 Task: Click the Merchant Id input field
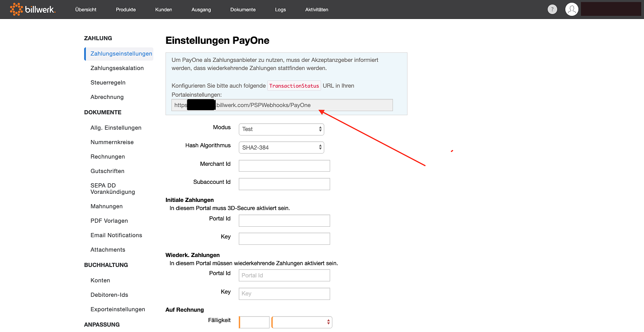tap(284, 166)
